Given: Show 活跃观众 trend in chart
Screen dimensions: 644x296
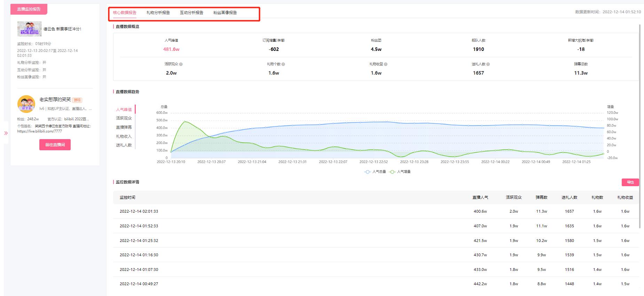Looking at the screenshot, I should pyautogui.click(x=124, y=119).
